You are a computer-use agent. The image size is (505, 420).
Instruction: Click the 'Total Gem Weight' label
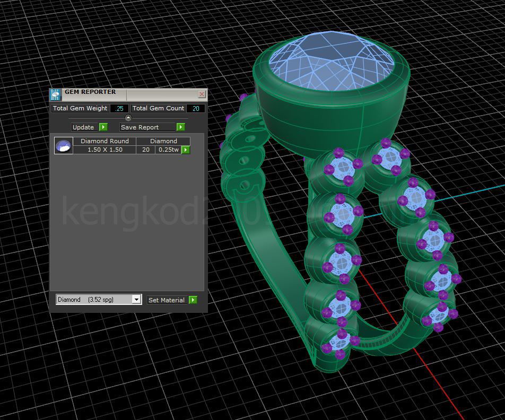(80, 108)
